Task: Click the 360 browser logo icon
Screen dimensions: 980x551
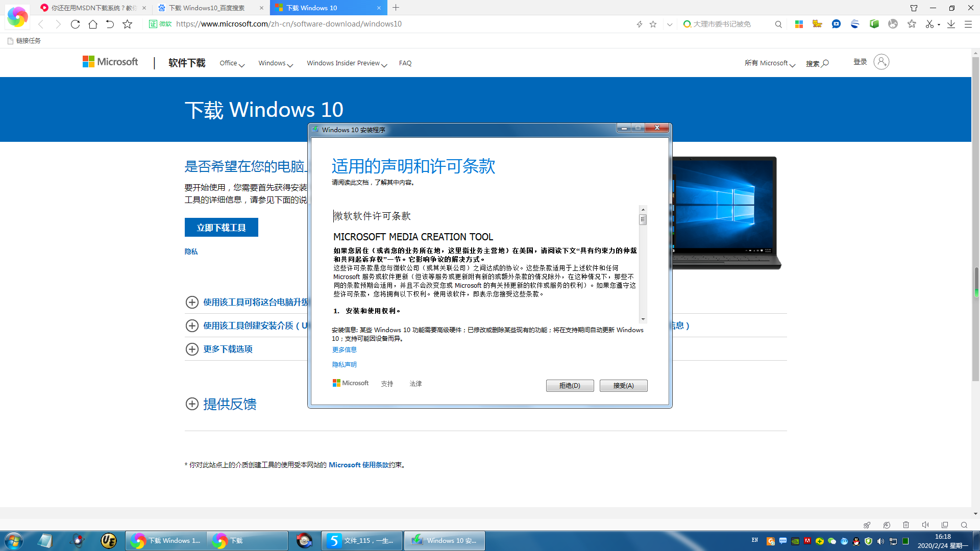Action: 17,16
